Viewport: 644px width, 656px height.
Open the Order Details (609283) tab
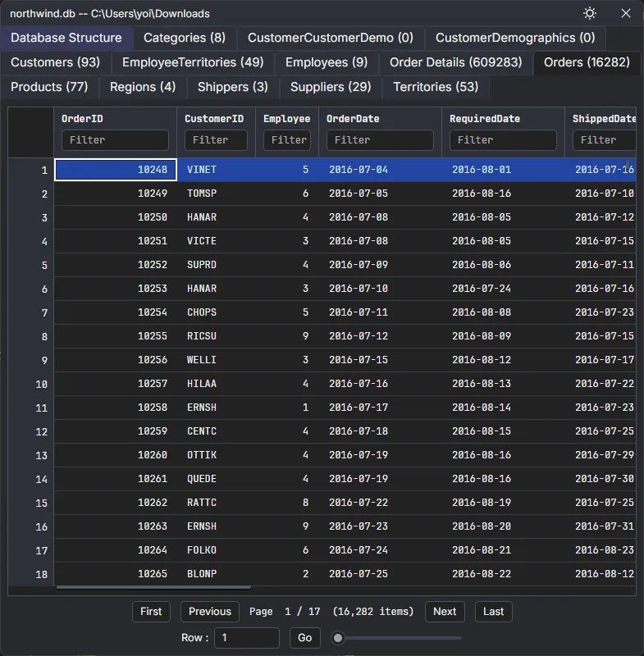(x=455, y=62)
